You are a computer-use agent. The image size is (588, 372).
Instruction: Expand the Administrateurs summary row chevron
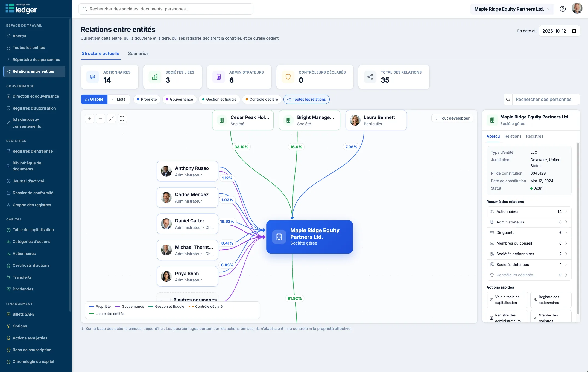click(566, 222)
